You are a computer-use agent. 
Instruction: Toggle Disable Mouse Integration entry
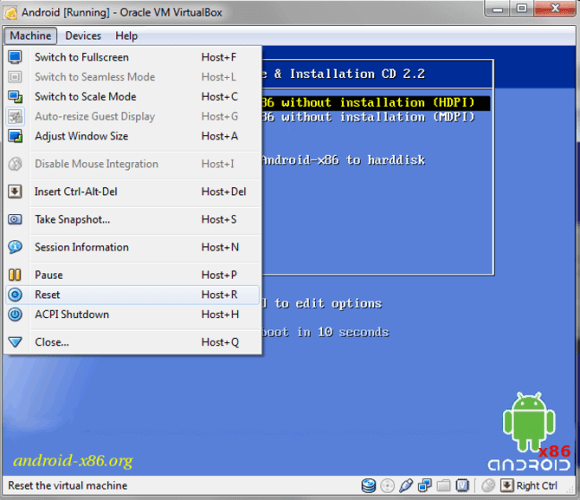[x=133, y=164]
